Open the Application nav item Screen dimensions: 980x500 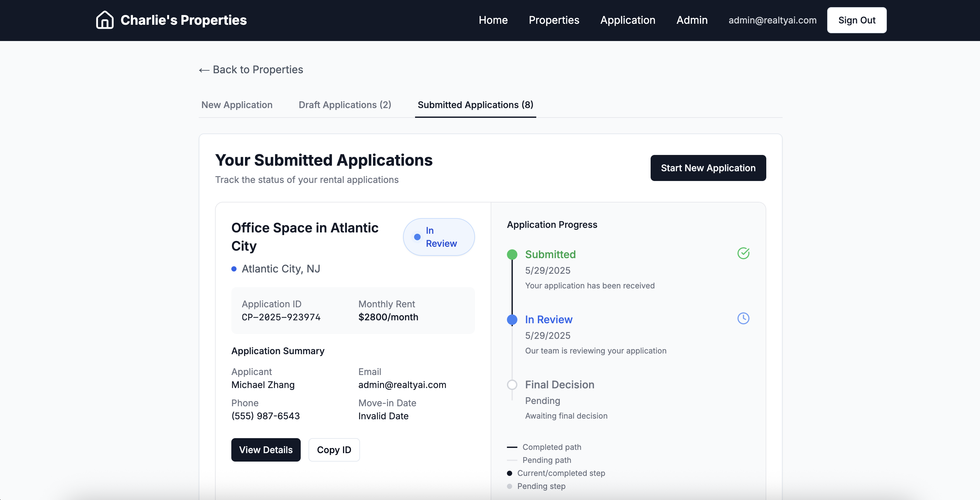pos(628,20)
